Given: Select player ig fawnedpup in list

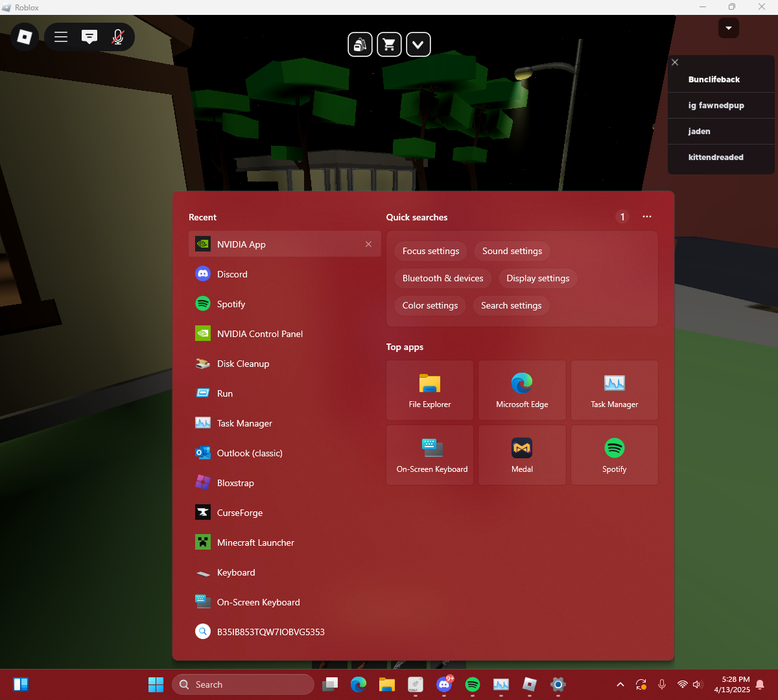Looking at the screenshot, I should click(x=721, y=105).
